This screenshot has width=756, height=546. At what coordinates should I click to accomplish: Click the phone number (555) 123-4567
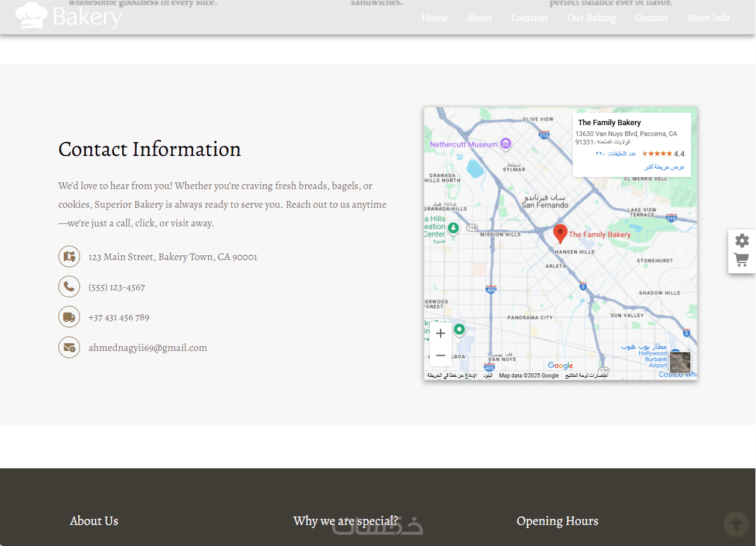tap(117, 287)
